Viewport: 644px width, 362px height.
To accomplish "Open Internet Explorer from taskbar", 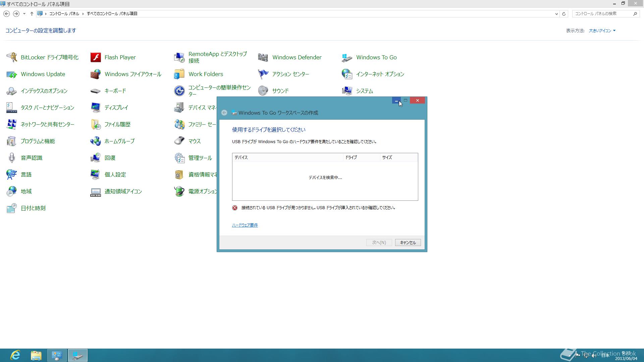I will click(15, 355).
